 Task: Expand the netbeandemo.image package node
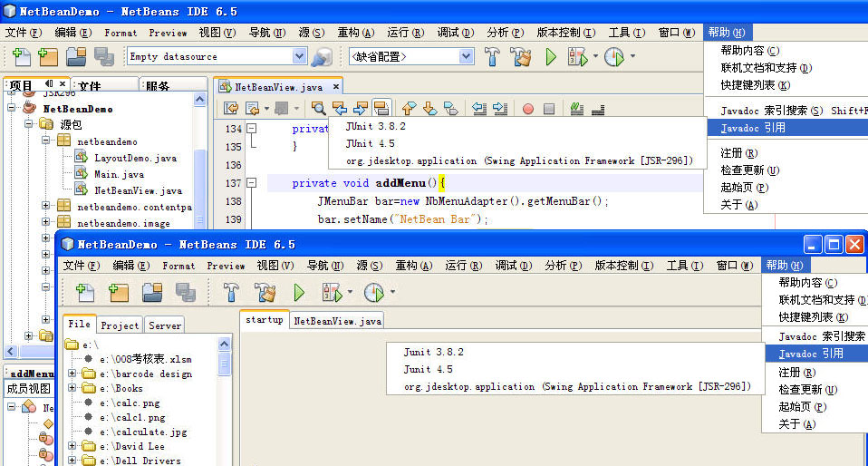pos(45,221)
